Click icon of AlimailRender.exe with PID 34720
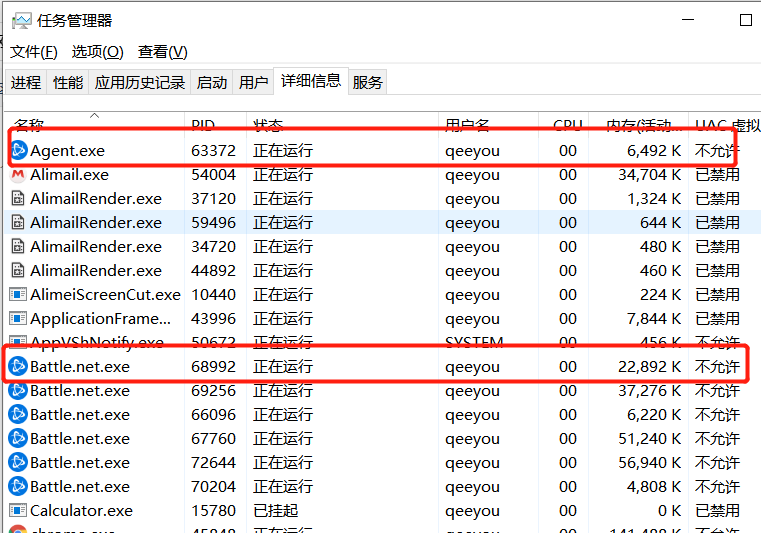This screenshot has width=761, height=533. [18, 246]
